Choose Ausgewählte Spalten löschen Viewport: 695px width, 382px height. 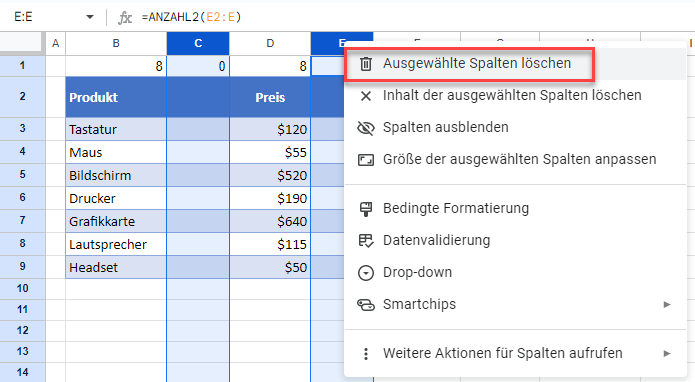pyautogui.click(x=477, y=63)
